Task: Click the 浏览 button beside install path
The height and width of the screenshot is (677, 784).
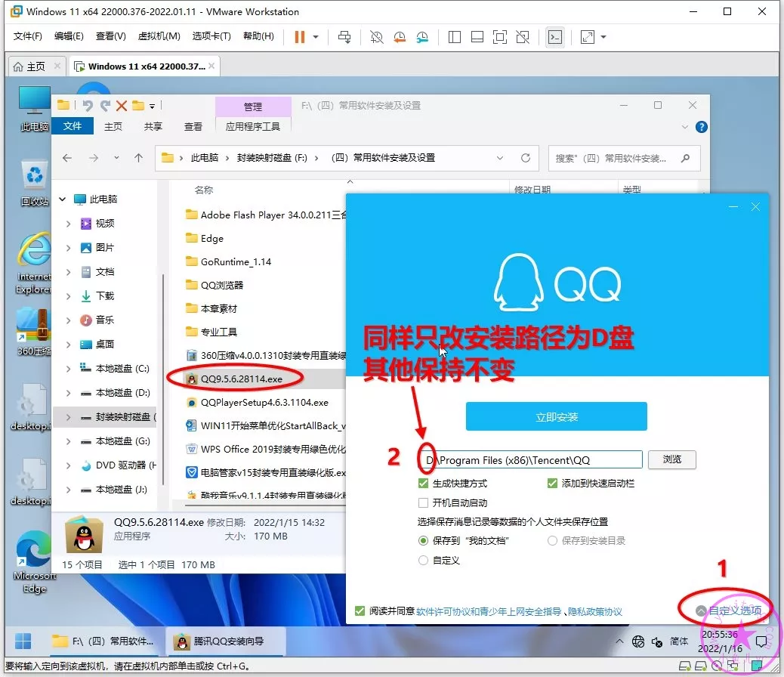Action: pos(671,459)
